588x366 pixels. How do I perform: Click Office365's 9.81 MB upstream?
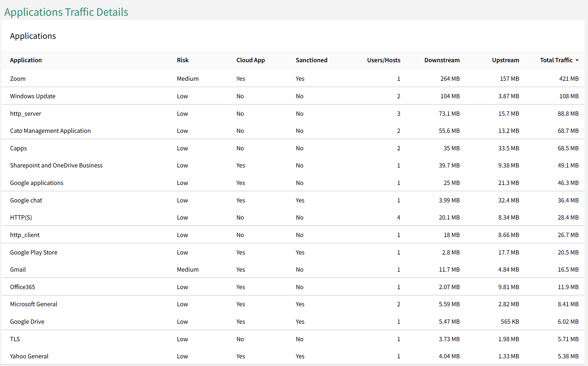coord(509,287)
